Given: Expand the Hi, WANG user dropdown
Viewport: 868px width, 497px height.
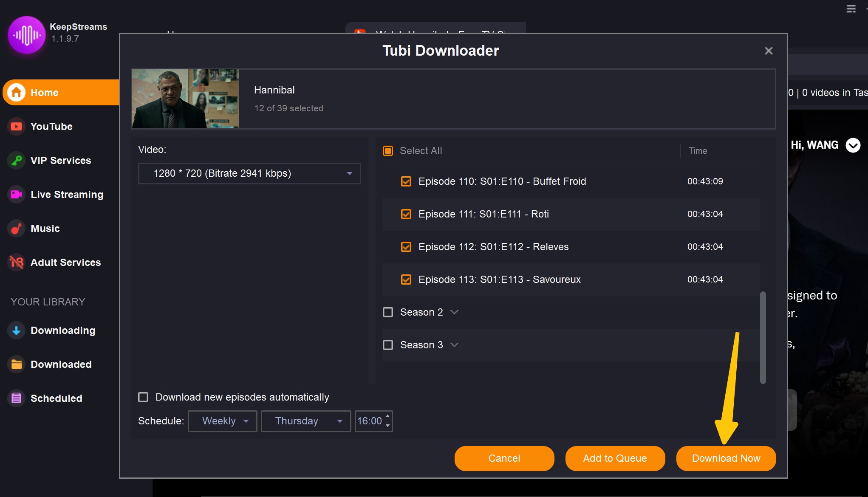Looking at the screenshot, I should point(853,145).
